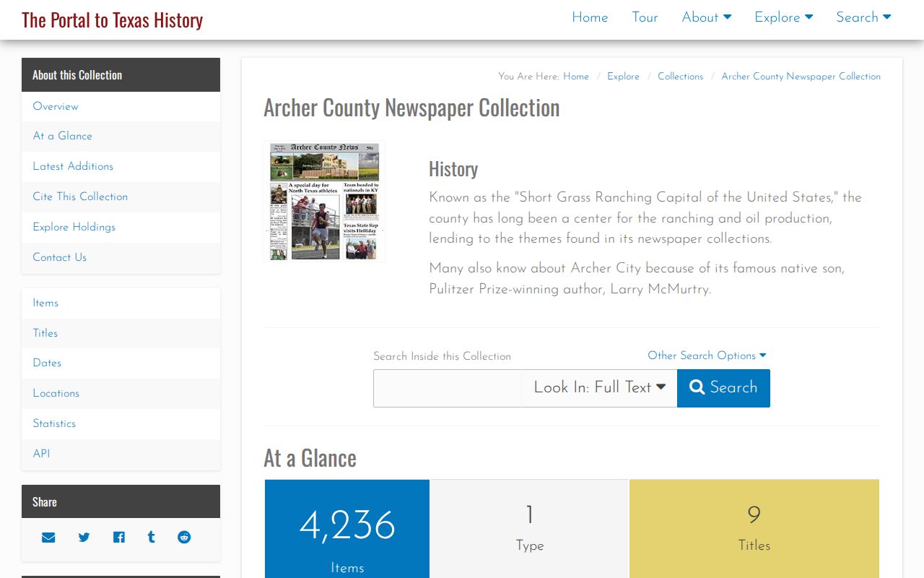Open the Archer County News thumbnail
924x578 pixels.
pyautogui.click(x=324, y=201)
